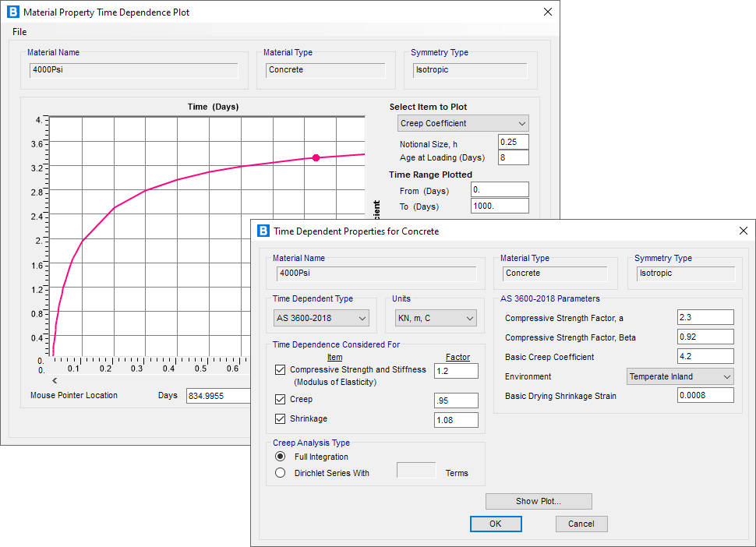This screenshot has width=756, height=547.
Task: Open the File menu
Action: point(19,32)
